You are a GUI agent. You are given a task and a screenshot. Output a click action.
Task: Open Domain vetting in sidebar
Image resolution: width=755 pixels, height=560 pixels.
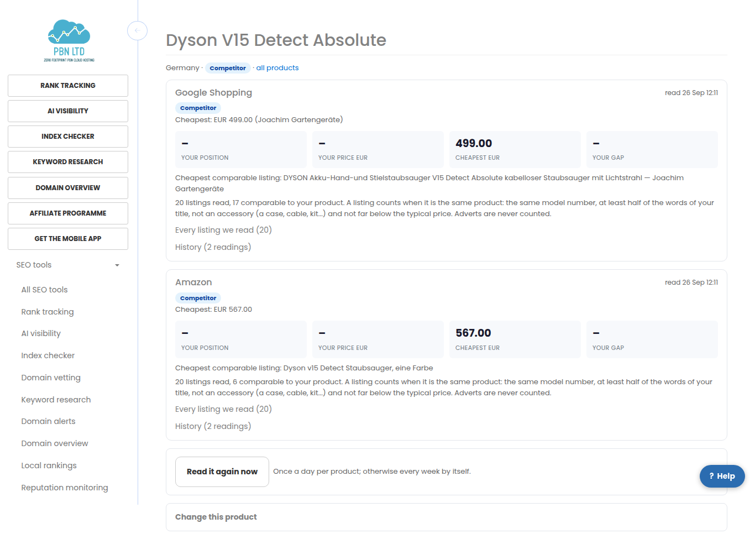[x=51, y=378]
